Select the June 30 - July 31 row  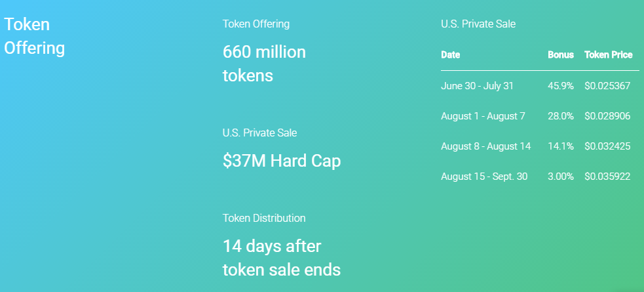[540, 86]
